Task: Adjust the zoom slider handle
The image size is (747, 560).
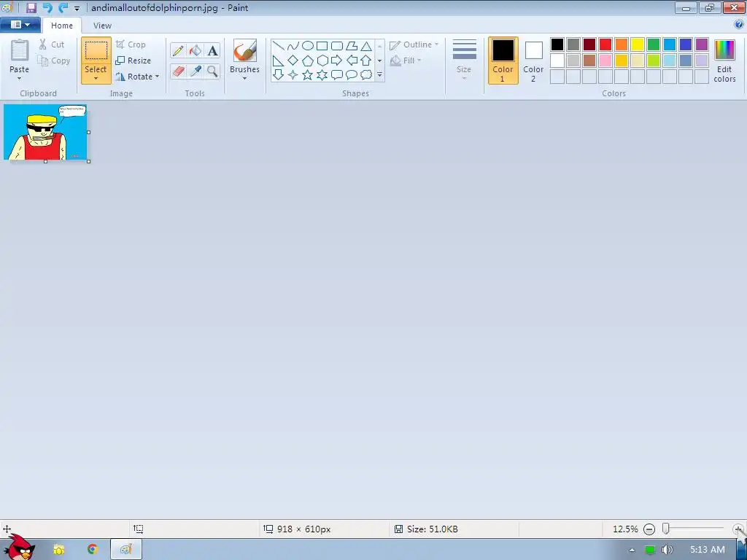Action: [x=666, y=529]
